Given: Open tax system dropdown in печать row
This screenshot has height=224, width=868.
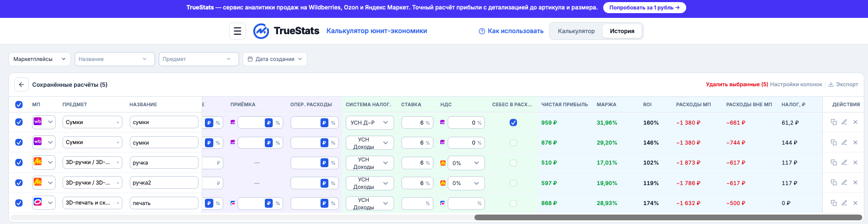Looking at the screenshot, I should pyautogui.click(x=369, y=203).
